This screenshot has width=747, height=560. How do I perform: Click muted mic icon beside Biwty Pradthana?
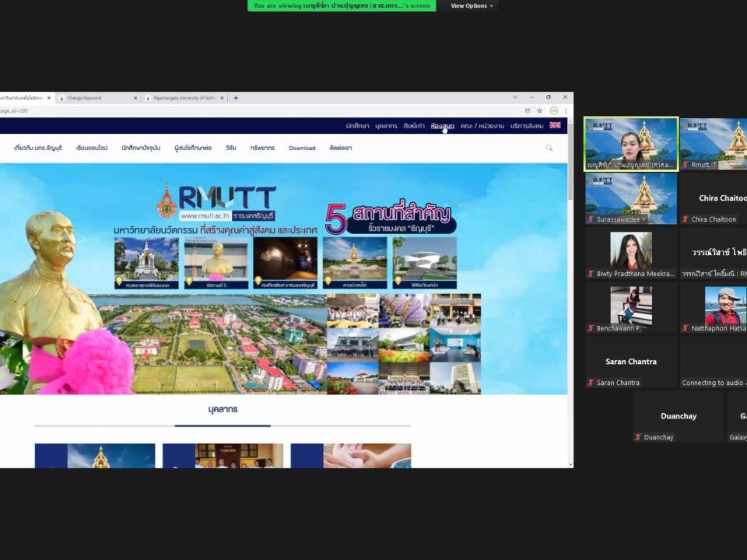(x=591, y=274)
